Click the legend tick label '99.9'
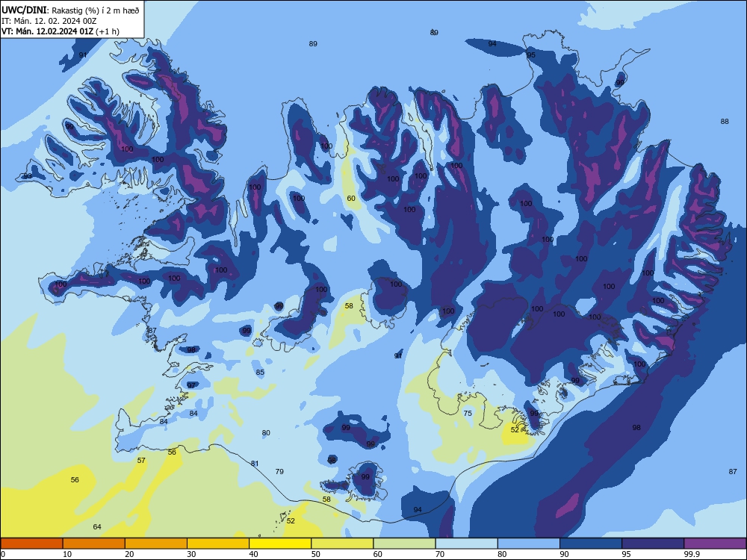 [x=692, y=554]
